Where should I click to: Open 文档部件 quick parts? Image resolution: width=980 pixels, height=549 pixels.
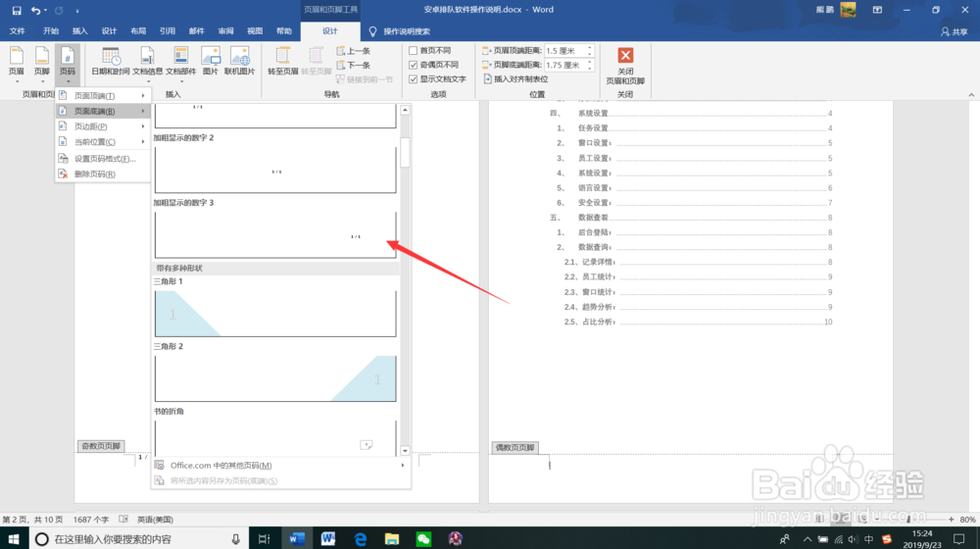point(180,65)
